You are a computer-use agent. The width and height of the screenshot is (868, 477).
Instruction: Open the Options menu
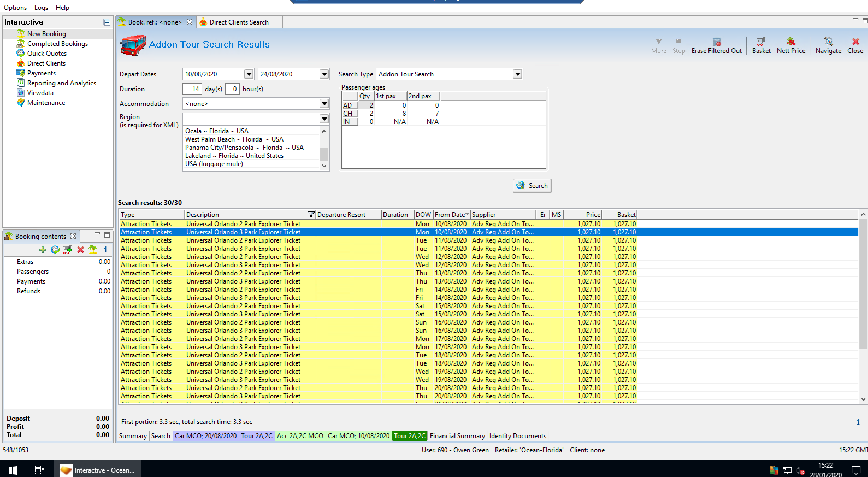point(15,8)
